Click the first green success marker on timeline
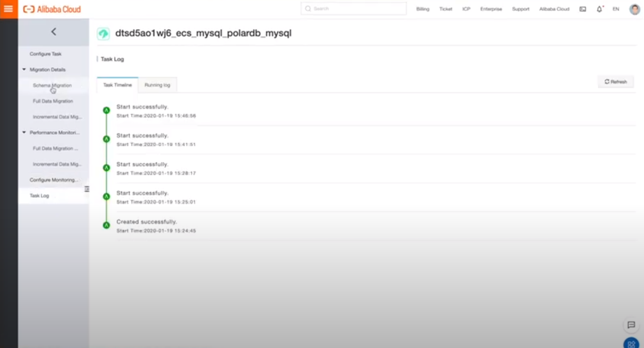 coord(106,110)
